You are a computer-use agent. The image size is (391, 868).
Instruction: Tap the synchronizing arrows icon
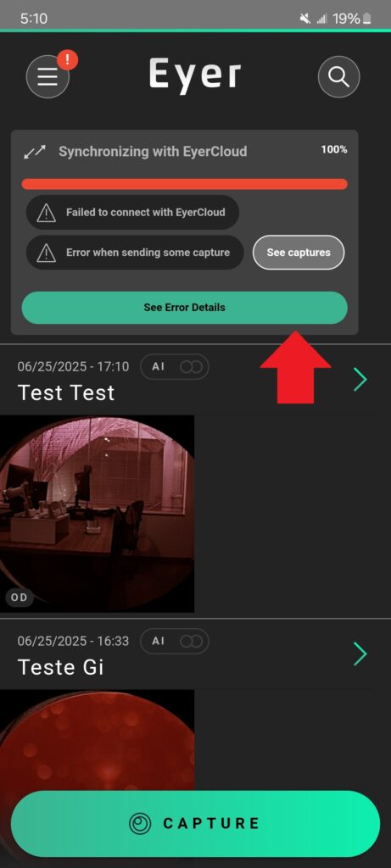34,152
